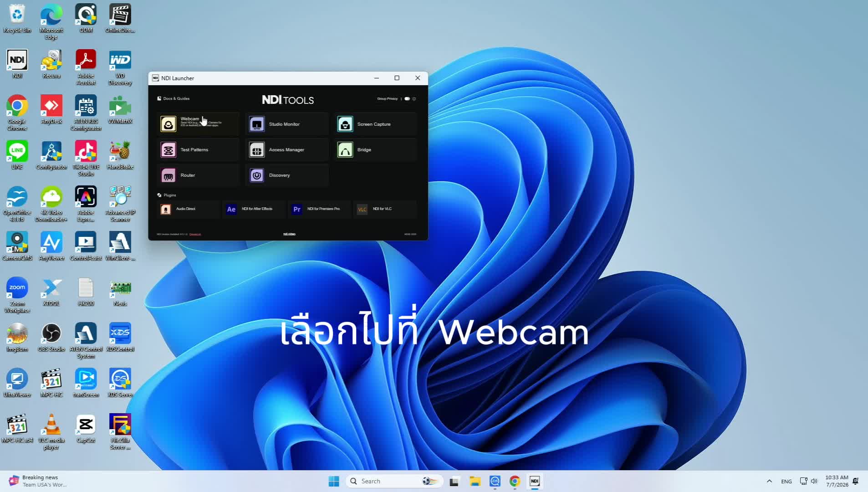Open File Explorer from the taskbar
This screenshot has height=492, width=868.
475,481
